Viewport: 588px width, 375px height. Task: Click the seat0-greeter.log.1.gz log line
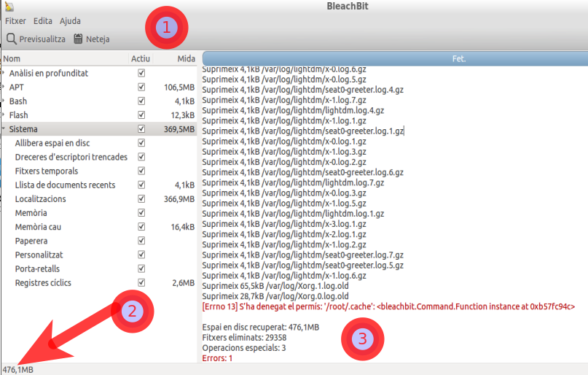click(302, 131)
